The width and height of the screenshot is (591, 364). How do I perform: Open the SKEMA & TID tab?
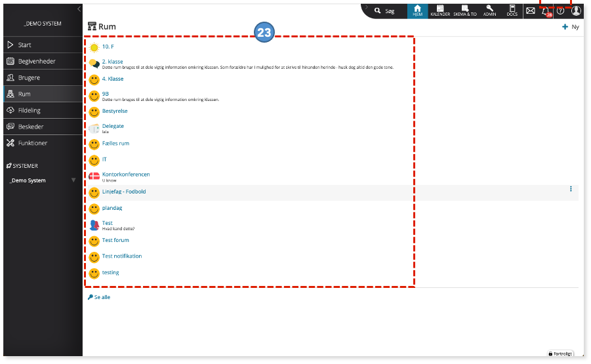(x=465, y=11)
